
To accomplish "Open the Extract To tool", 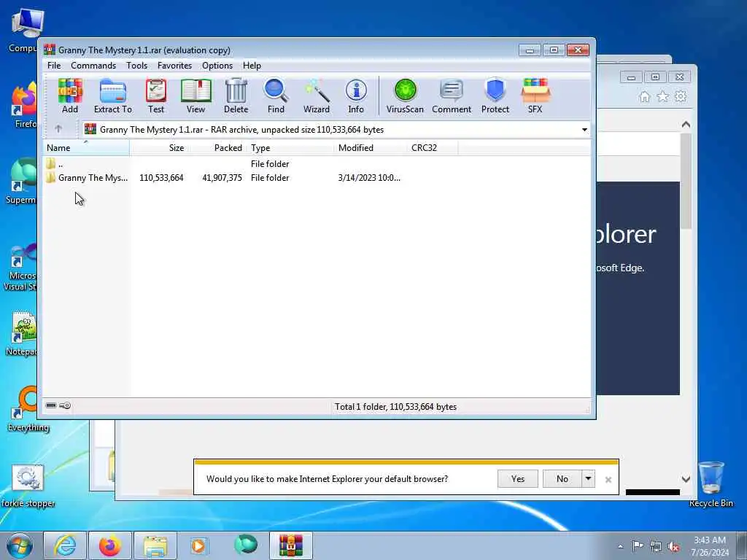I will click(113, 96).
